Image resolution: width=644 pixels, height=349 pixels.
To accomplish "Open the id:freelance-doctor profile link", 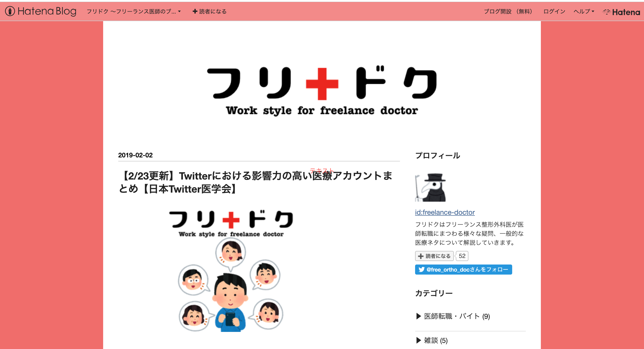I will (445, 212).
